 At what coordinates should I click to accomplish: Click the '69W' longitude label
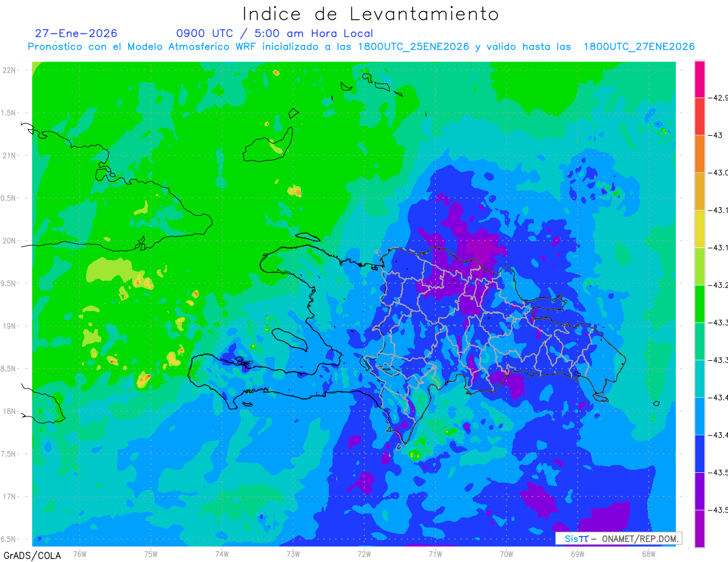click(577, 553)
